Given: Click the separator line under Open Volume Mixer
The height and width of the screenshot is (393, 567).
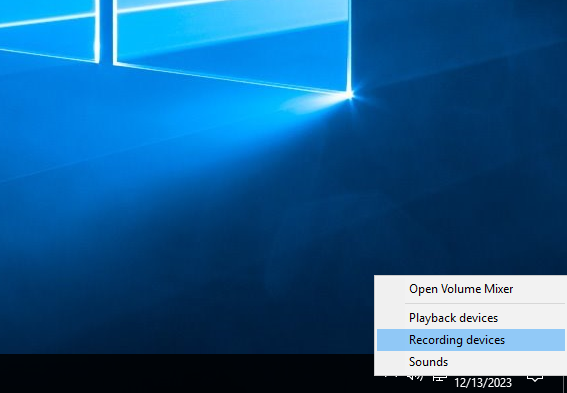Looking at the screenshot, I should 485,303.
